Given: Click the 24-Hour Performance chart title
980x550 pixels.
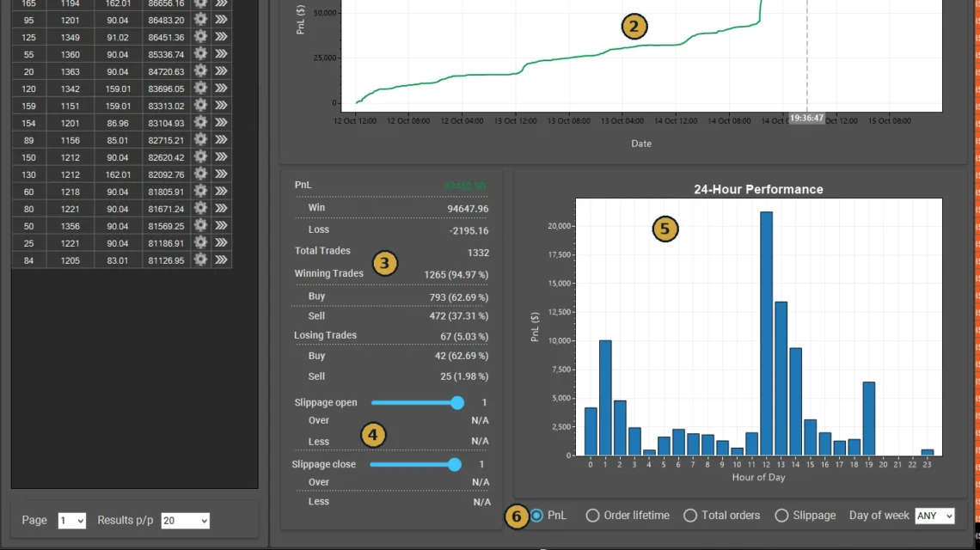Looking at the screenshot, I should pyautogui.click(x=758, y=189).
